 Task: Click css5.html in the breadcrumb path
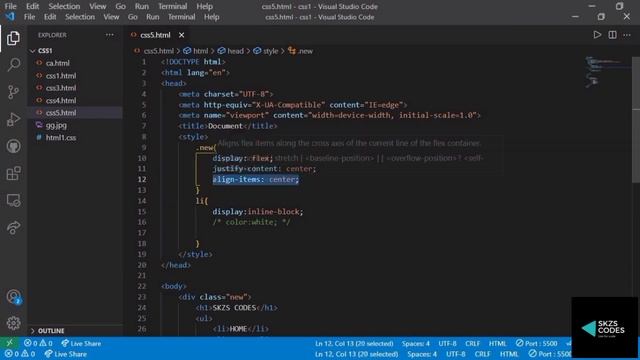159,51
